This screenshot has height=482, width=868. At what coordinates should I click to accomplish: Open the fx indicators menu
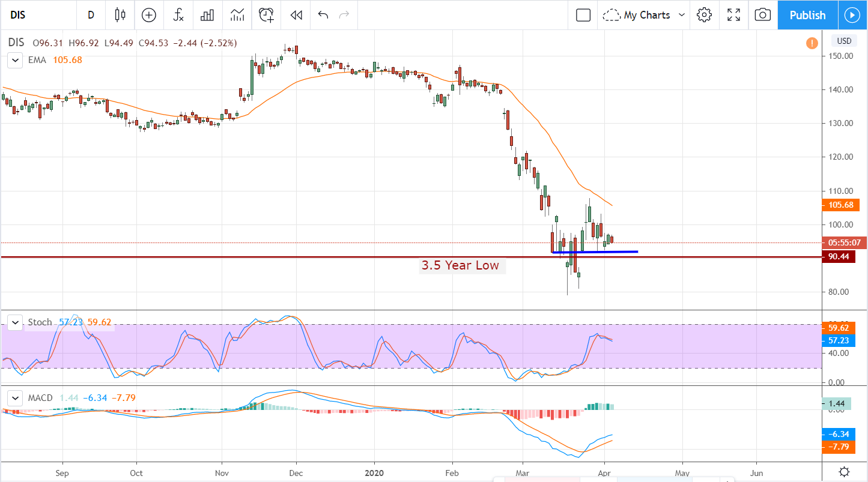pyautogui.click(x=178, y=15)
